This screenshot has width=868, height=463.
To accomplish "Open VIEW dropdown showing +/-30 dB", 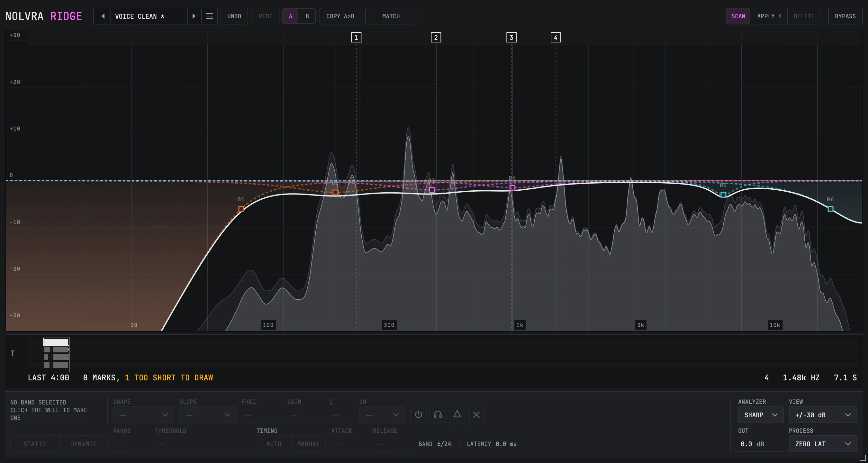I will [x=823, y=415].
